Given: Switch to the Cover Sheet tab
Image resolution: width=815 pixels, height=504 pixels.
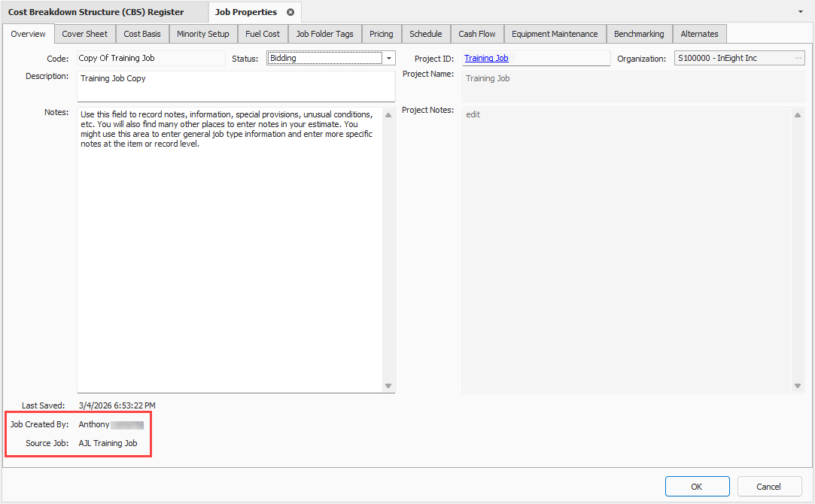Looking at the screenshot, I should tap(84, 34).
